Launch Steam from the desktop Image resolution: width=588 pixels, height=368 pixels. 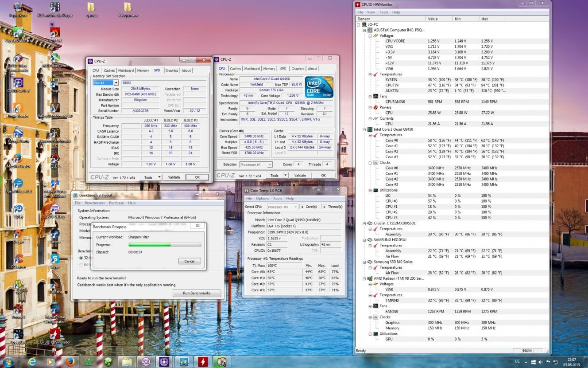click(x=55, y=235)
